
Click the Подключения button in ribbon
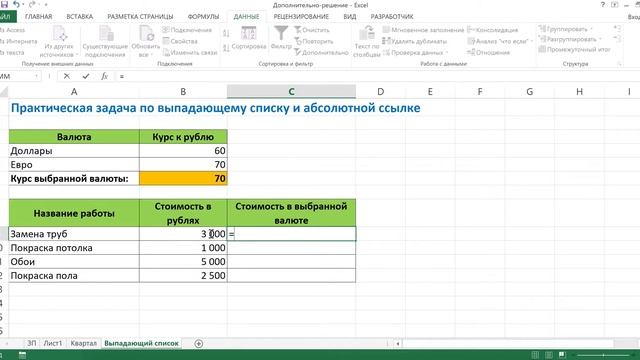pos(187,30)
